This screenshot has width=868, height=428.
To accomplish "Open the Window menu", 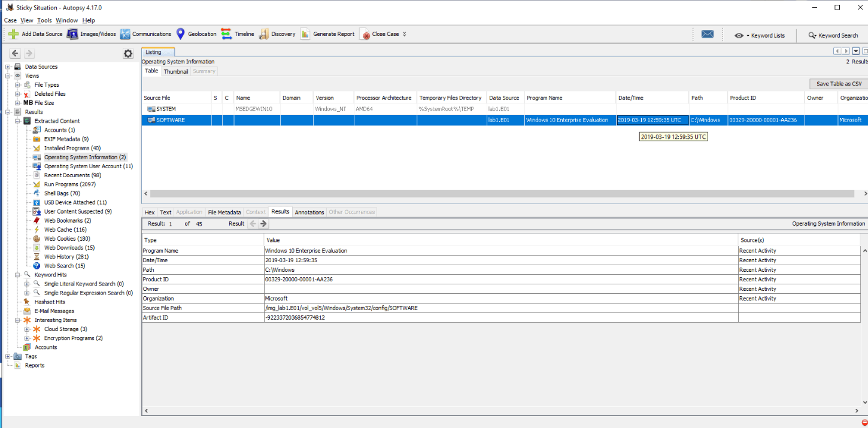I will click(x=66, y=20).
